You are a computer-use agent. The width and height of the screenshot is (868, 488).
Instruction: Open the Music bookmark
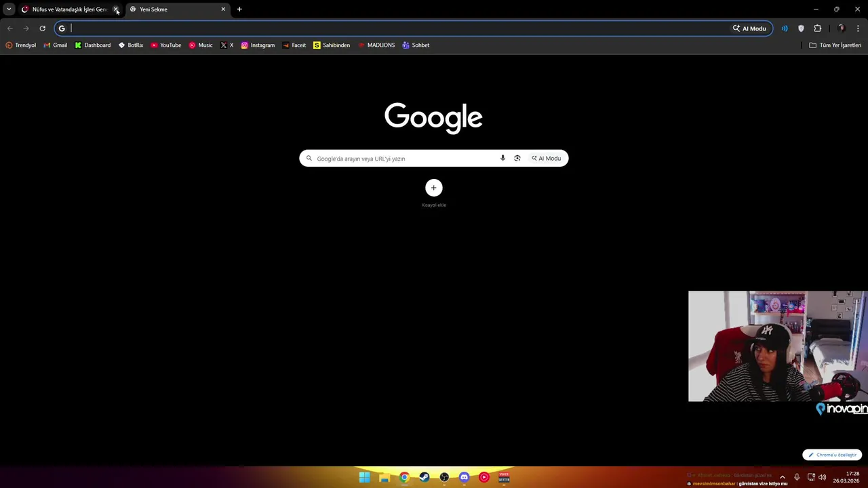(x=201, y=45)
